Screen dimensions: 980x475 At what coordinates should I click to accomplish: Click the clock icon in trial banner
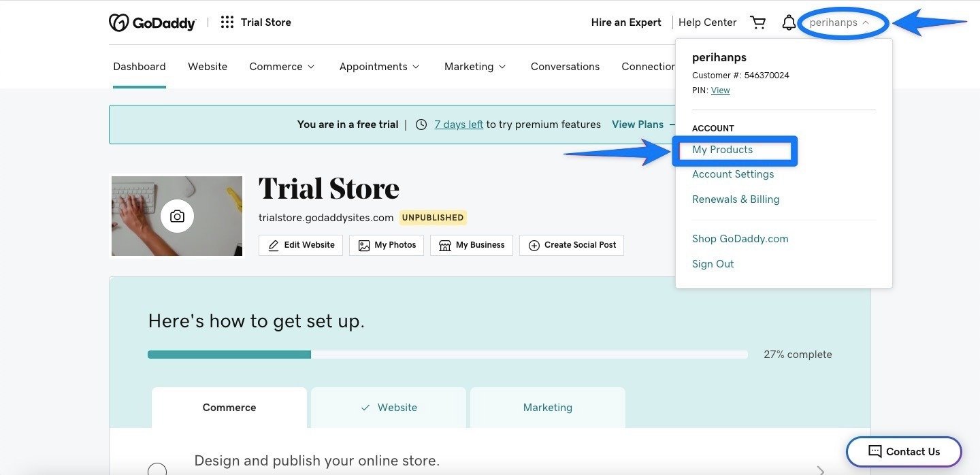[421, 125]
